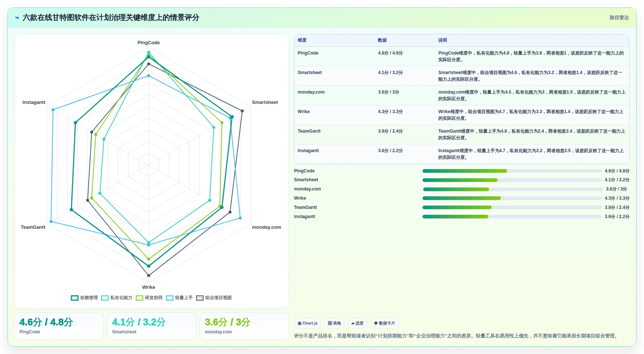The width and height of the screenshot is (644, 354).
Task: Click the TeamGantt description cell in table
Action: [532, 134]
